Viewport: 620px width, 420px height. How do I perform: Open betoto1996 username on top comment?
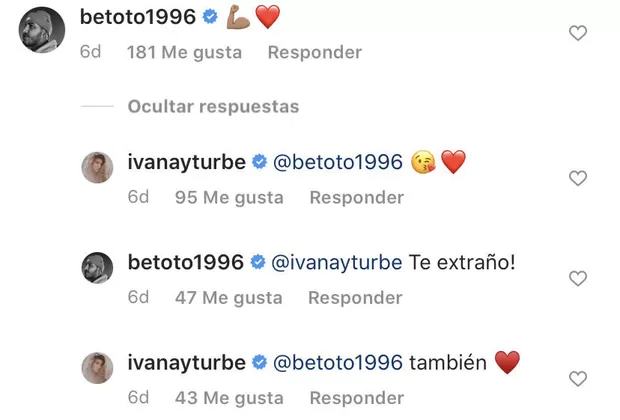point(137,16)
